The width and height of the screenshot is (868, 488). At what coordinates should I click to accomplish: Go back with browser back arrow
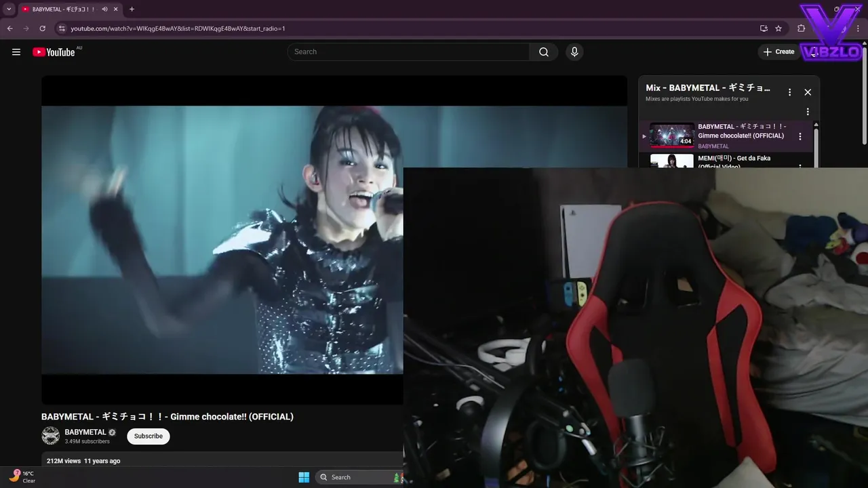pyautogui.click(x=9, y=28)
